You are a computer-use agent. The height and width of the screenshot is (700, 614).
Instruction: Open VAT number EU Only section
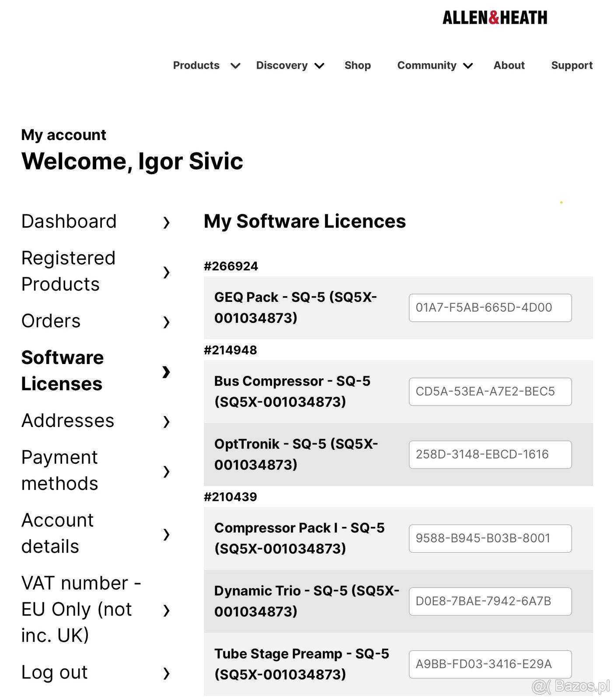(x=81, y=609)
